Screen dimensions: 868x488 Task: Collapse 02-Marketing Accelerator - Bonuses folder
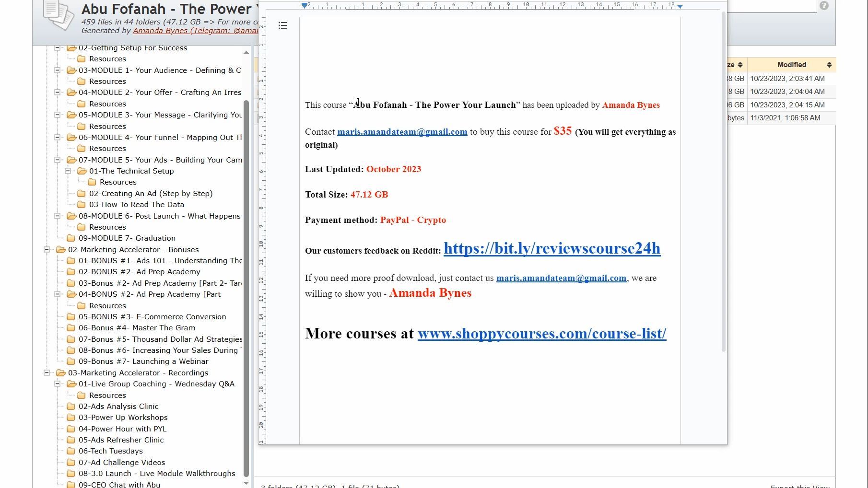[x=47, y=250]
